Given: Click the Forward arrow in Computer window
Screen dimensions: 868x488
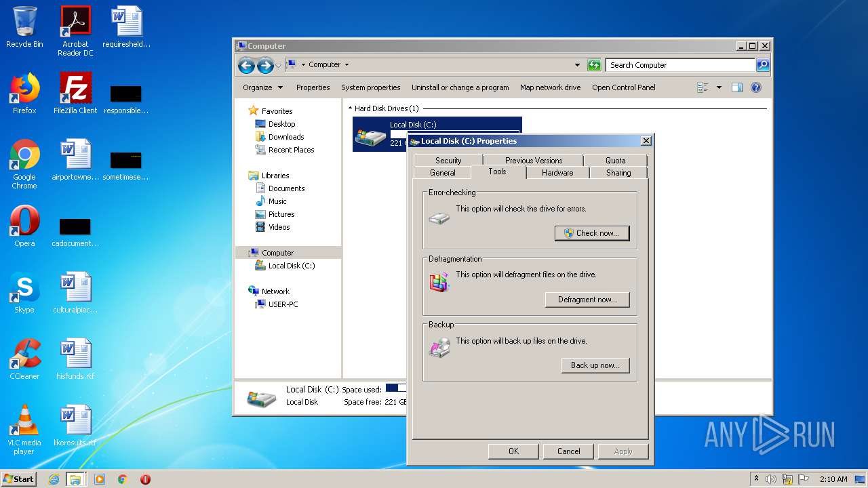Looking at the screenshot, I should coord(265,65).
